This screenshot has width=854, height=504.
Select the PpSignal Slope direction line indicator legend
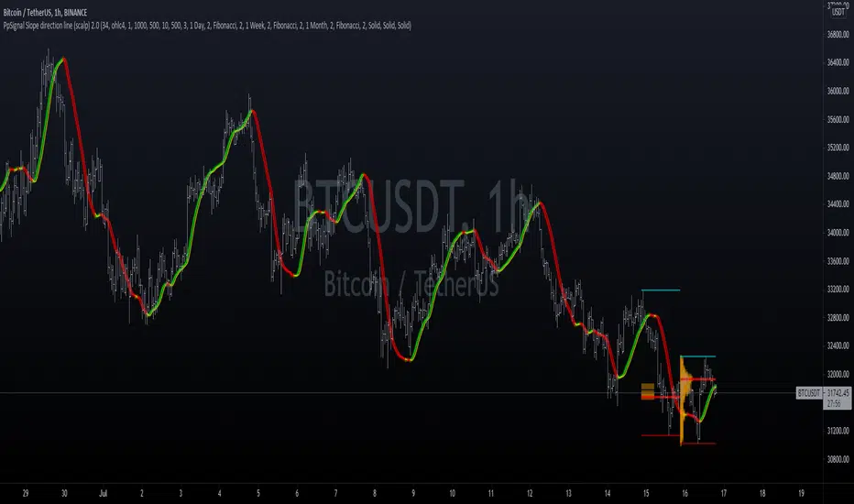207,25
